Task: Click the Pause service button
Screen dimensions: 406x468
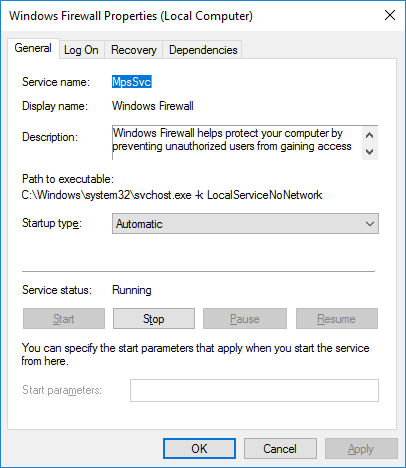Action: coord(245,319)
